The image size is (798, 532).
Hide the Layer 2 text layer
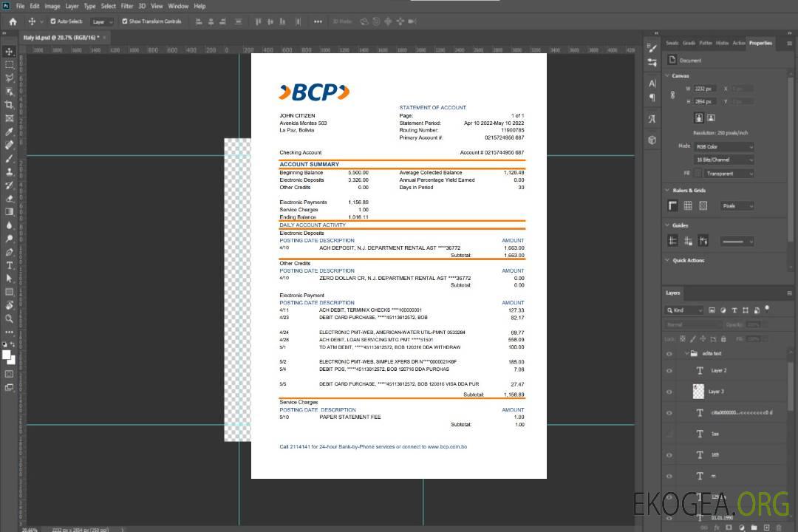click(669, 371)
